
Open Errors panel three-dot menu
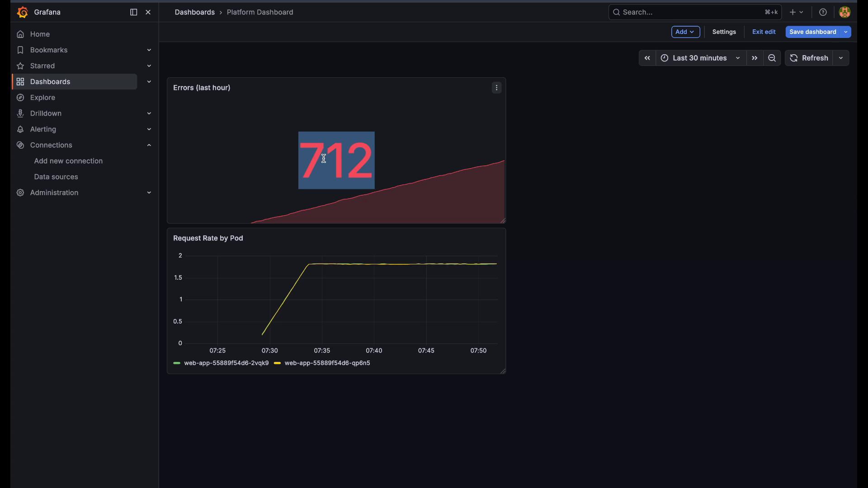(x=496, y=88)
